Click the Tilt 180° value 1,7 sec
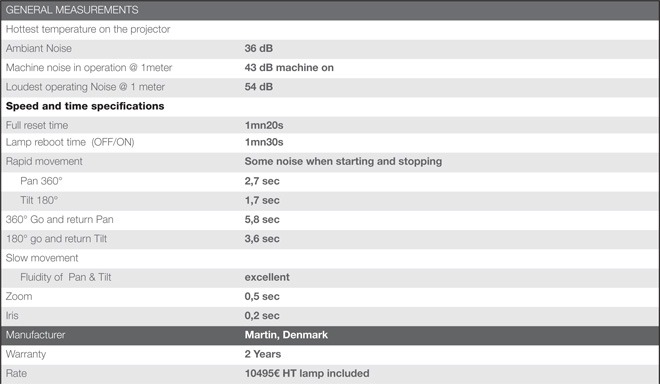Screen dimensions: 660x384 262,200
